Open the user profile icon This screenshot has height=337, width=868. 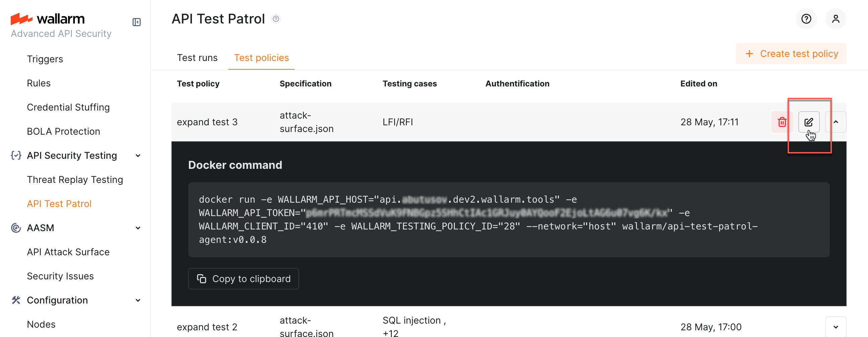point(835,19)
